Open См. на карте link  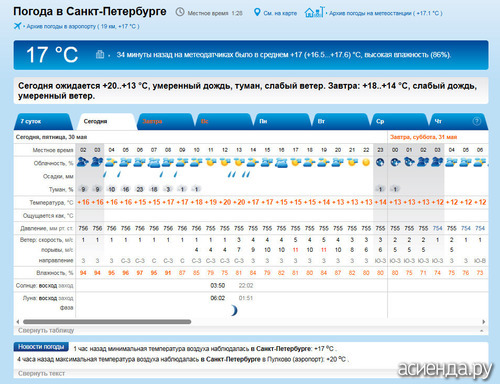point(280,13)
